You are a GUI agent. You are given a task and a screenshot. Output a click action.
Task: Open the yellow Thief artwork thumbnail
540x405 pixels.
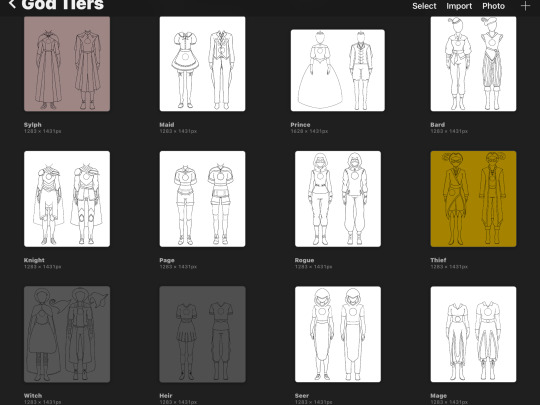coord(473,199)
